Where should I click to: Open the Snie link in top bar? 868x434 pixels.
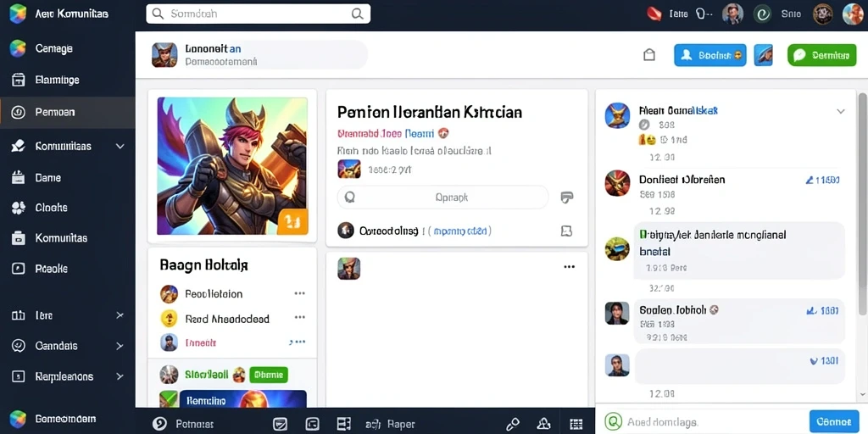(791, 14)
